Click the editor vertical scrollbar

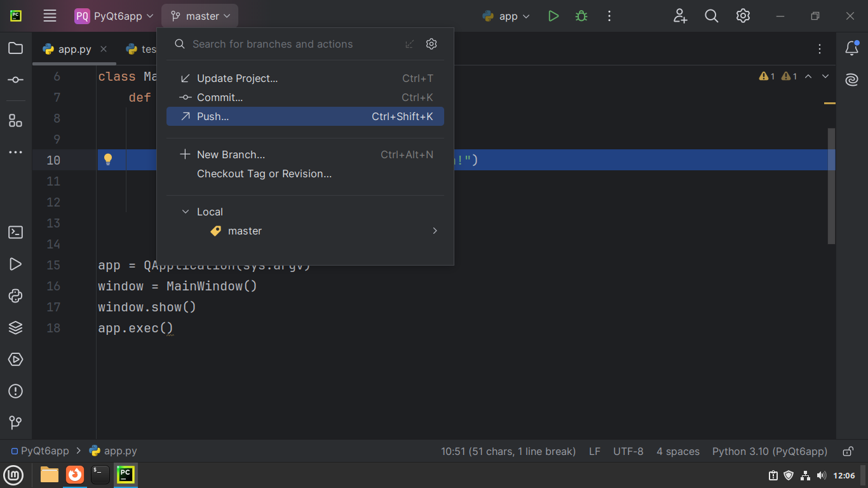(x=832, y=186)
